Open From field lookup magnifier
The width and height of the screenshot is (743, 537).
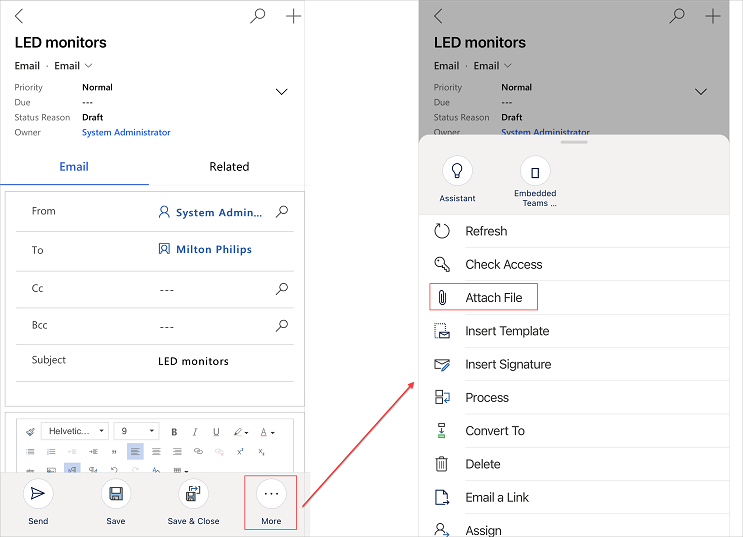coord(282,211)
